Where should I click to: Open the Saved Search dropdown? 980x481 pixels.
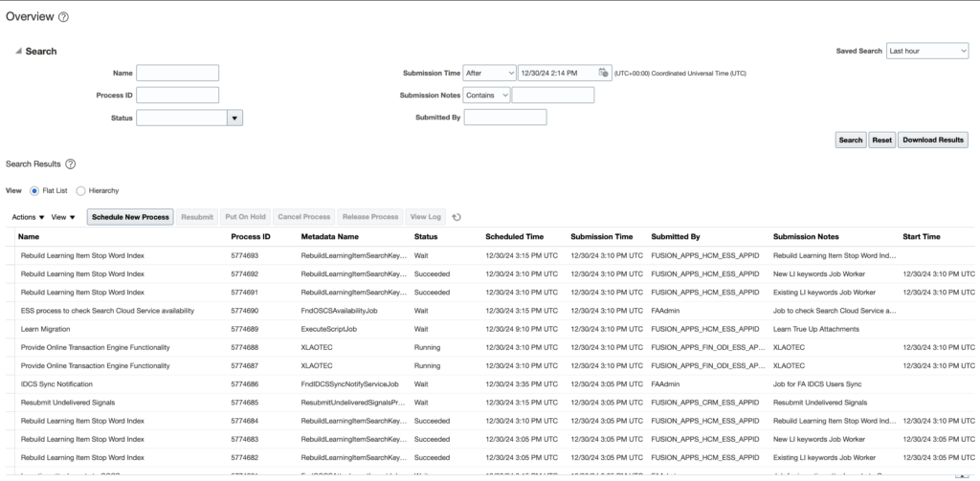tap(926, 51)
